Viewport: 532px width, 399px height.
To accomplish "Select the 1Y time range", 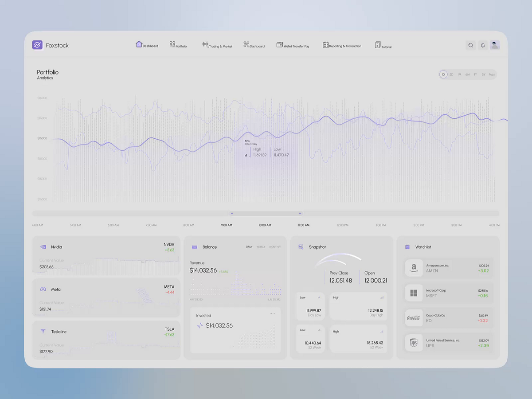I will tap(475, 74).
